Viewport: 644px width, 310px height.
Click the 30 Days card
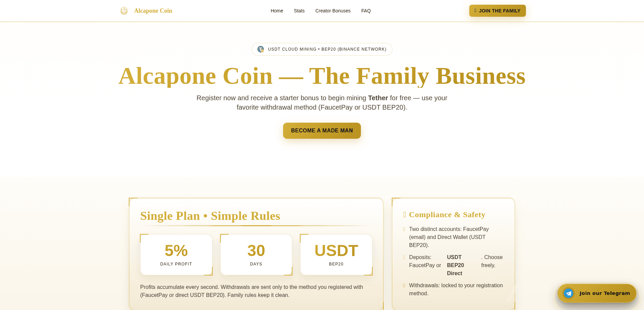256,254
